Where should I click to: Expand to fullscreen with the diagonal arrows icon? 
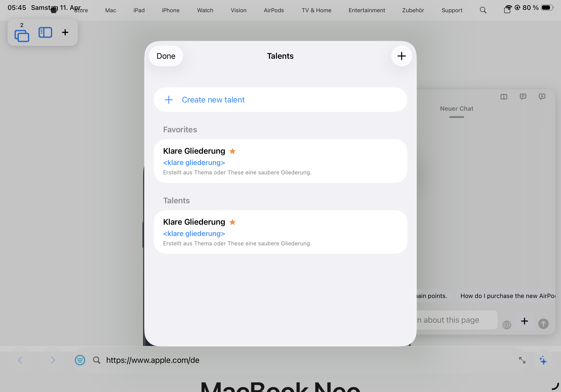pos(522,360)
